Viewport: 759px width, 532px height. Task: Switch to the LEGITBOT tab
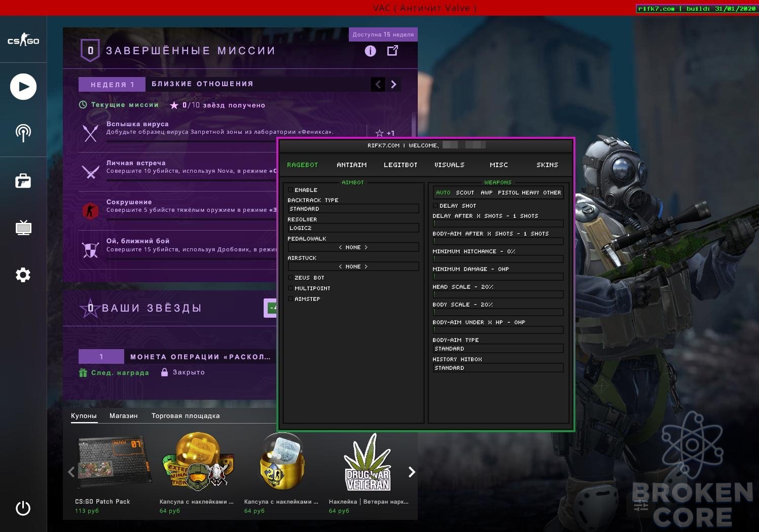pos(401,165)
